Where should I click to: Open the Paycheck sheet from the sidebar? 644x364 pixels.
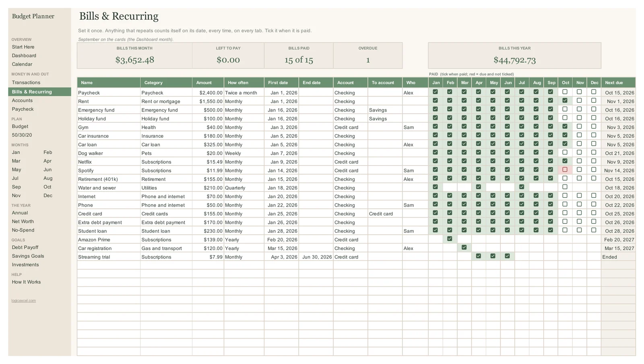pos(23,109)
